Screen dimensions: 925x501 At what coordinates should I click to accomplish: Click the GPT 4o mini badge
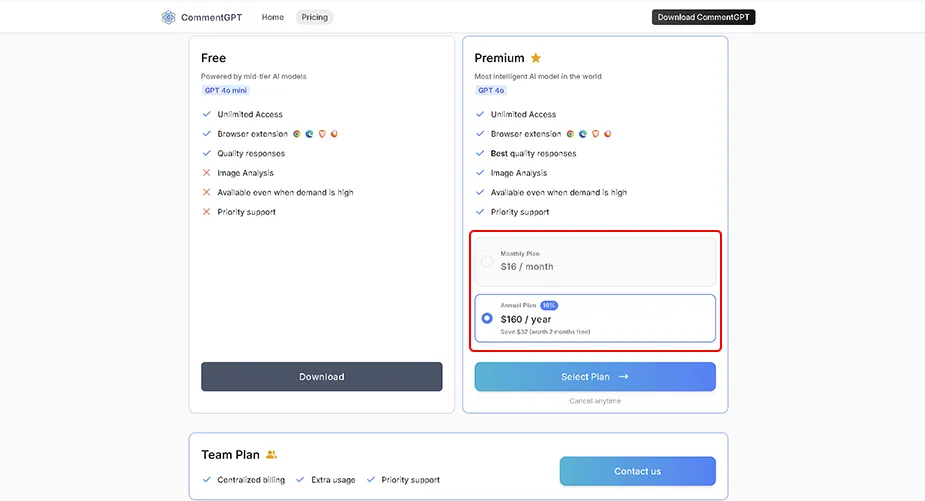[x=225, y=90]
